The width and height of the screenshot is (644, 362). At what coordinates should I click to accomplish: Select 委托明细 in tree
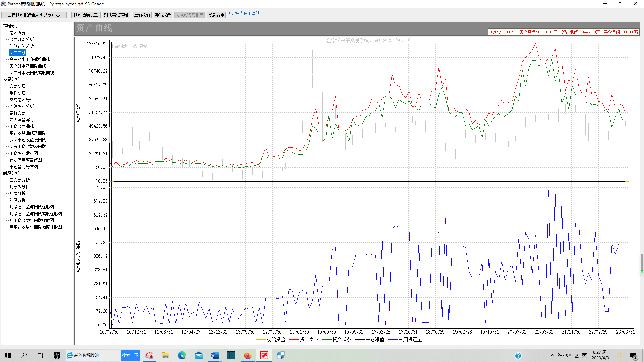pos(17,93)
